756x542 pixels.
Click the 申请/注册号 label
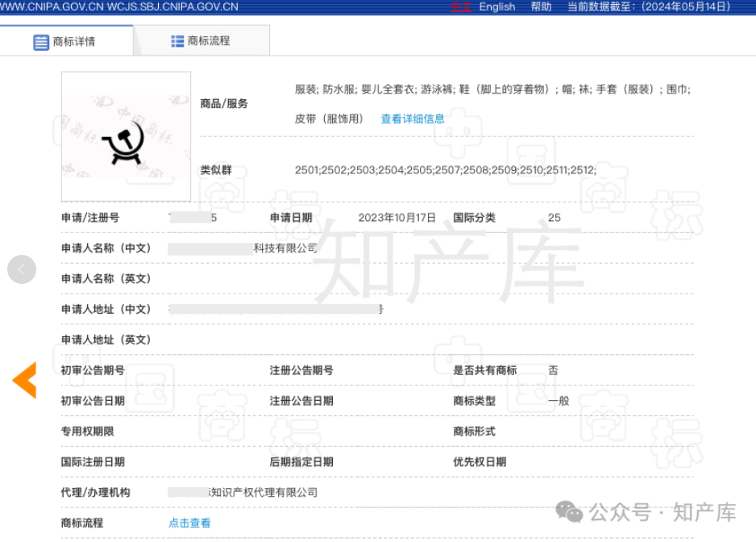(x=90, y=218)
